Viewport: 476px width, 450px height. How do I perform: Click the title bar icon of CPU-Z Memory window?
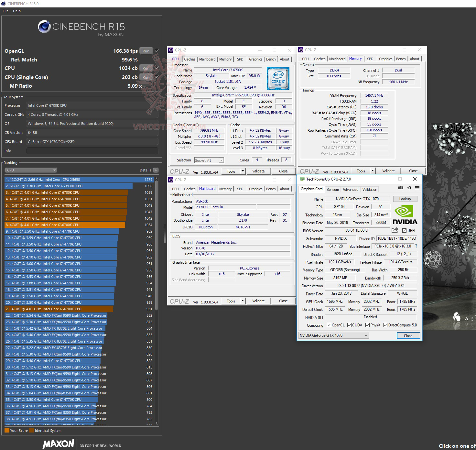click(301, 50)
